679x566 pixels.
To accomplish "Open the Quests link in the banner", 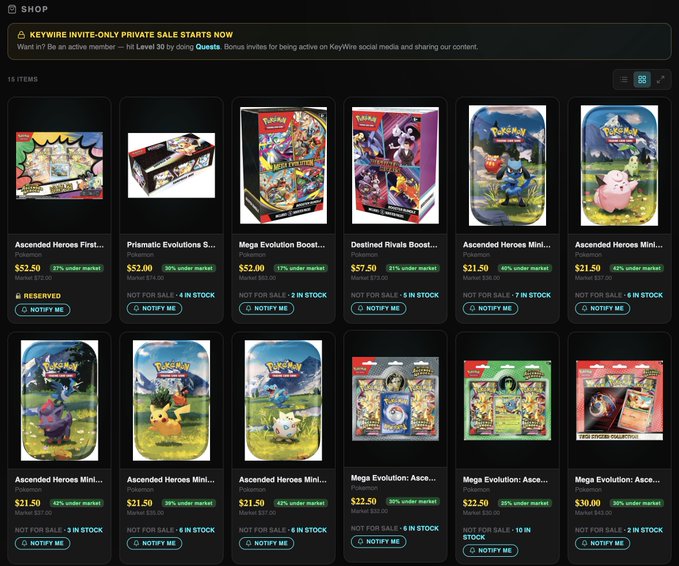I will 208,47.
